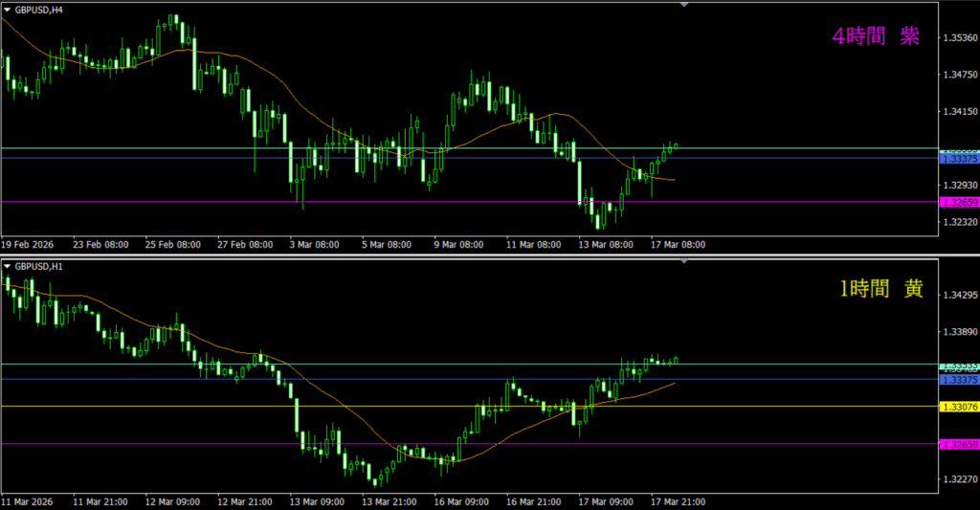980x510 pixels.
Task: Select magenta 1.32659 price tag on H1 chart
Action: [959, 444]
